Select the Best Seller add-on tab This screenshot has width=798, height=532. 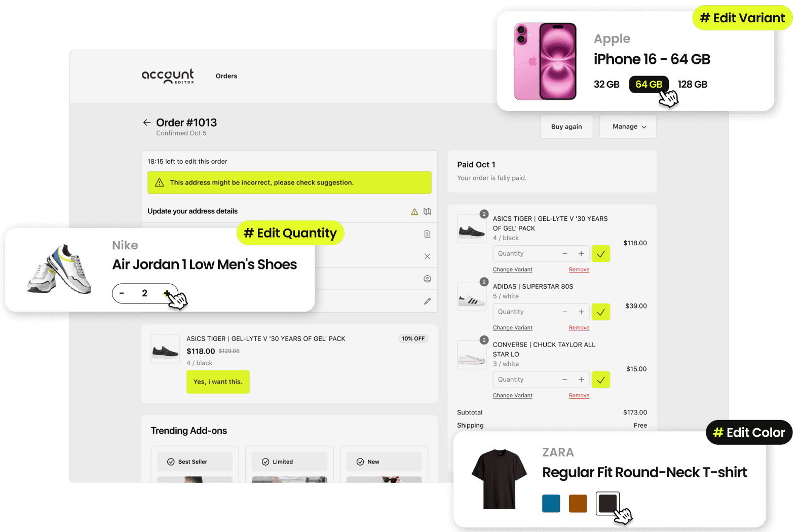[195, 462]
